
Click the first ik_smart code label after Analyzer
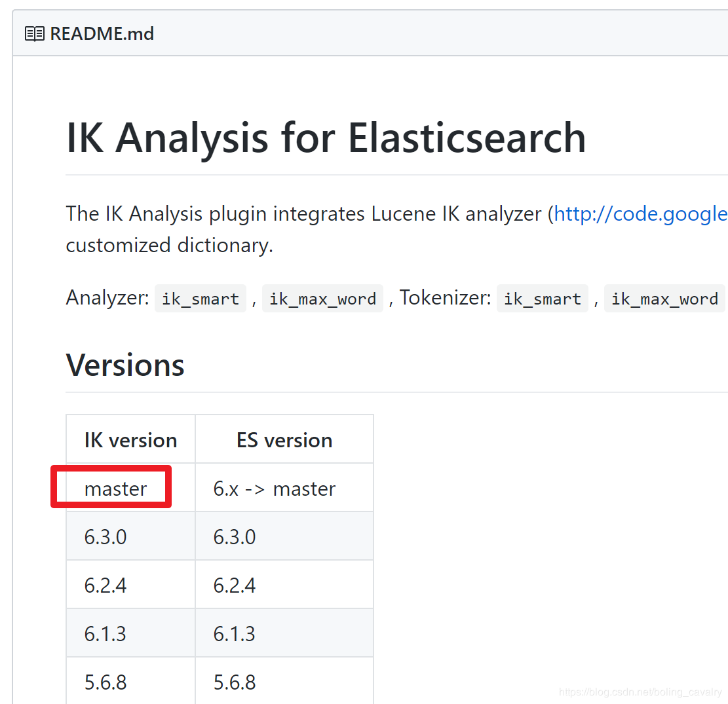(x=200, y=299)
